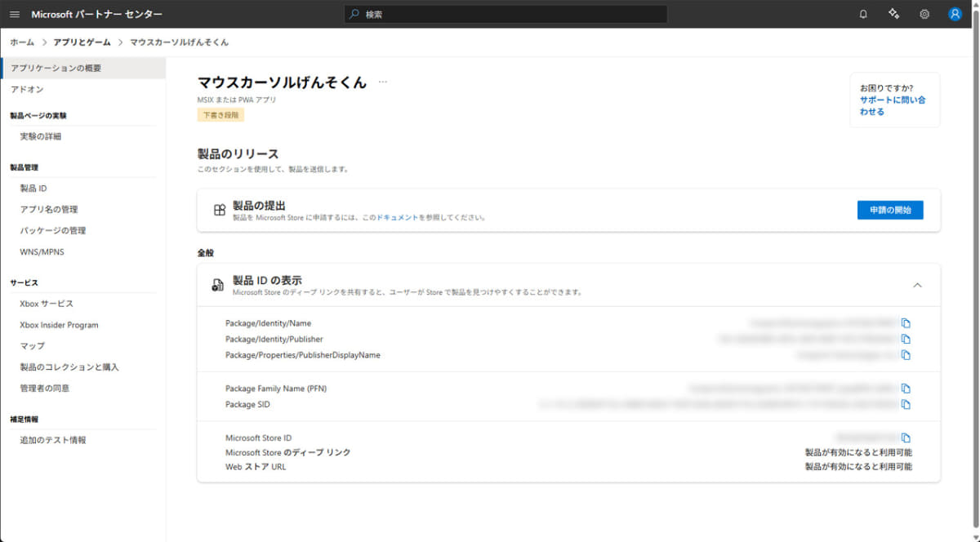Open the hamburger navigation menu

(x=14, y=14)
